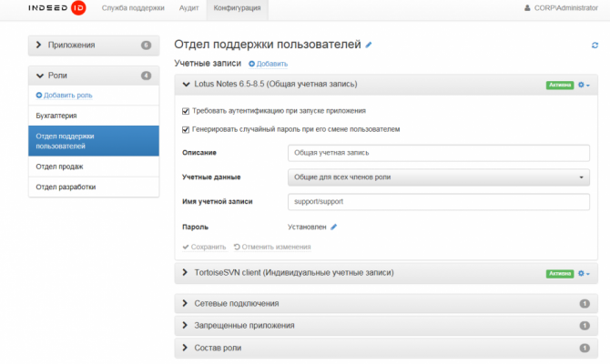Open the Учетные данные dropdown
This screenshot has height=364, width=610.
pyautogui.click(x=439, y=177)
